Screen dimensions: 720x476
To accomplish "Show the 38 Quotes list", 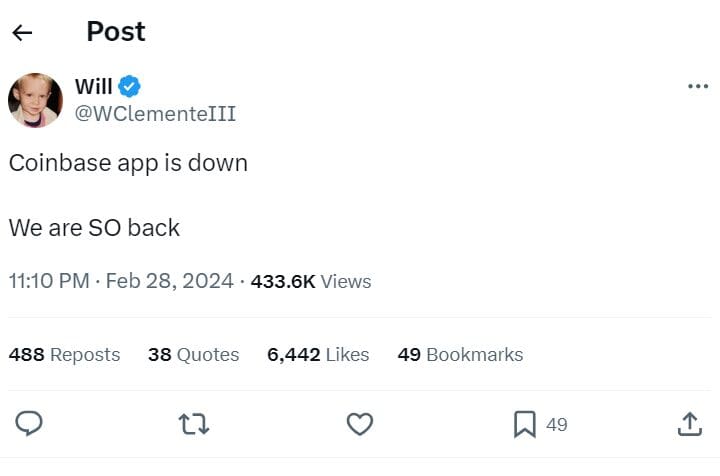I will pyautogui.click(x=193, y=354).
